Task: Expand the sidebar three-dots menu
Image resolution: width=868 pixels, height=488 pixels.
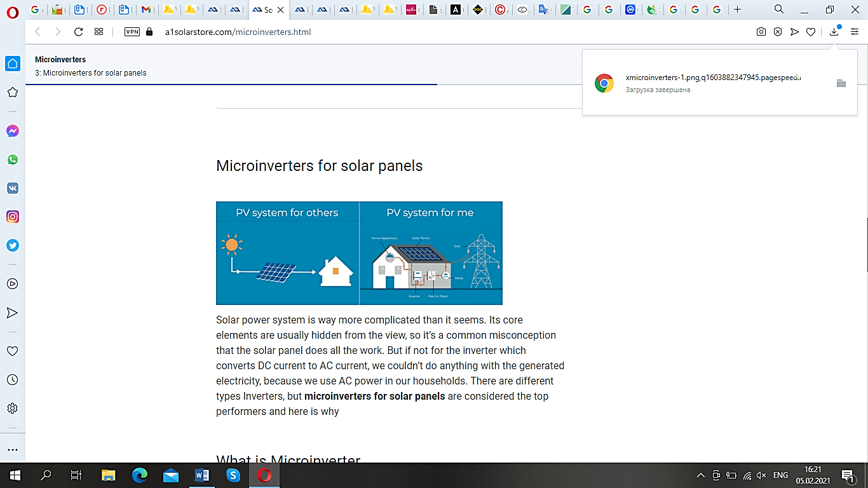Action: [12, 449]
